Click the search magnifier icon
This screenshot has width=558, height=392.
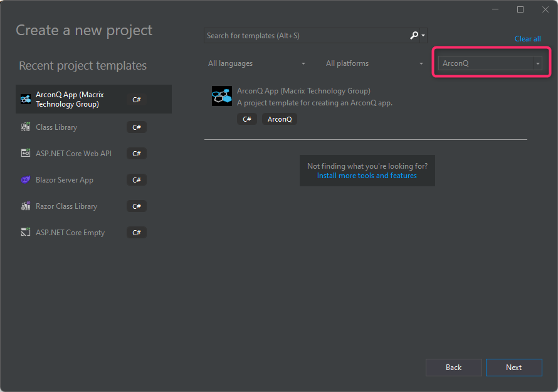414,36
